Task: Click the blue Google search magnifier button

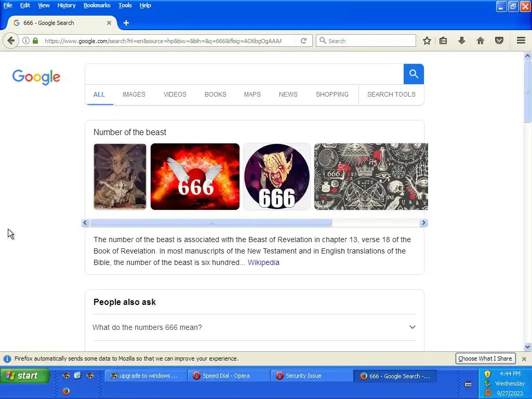Action: tap(414, 74)
